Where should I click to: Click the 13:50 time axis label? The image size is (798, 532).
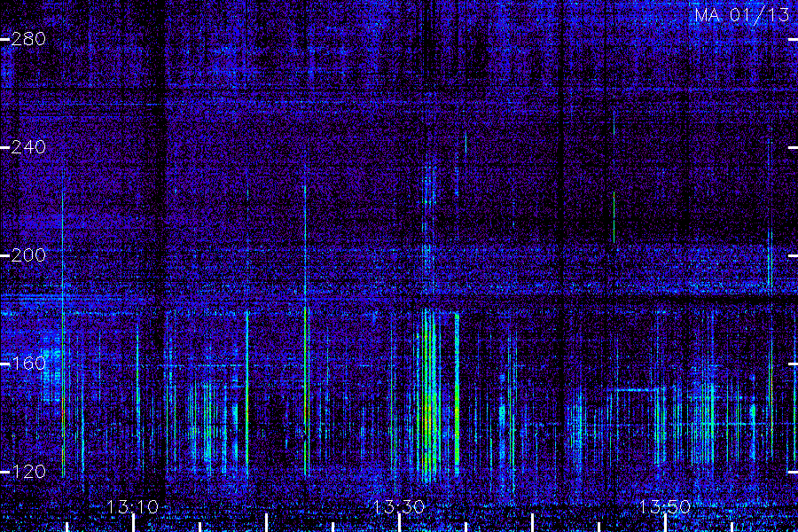click(665, 507)
